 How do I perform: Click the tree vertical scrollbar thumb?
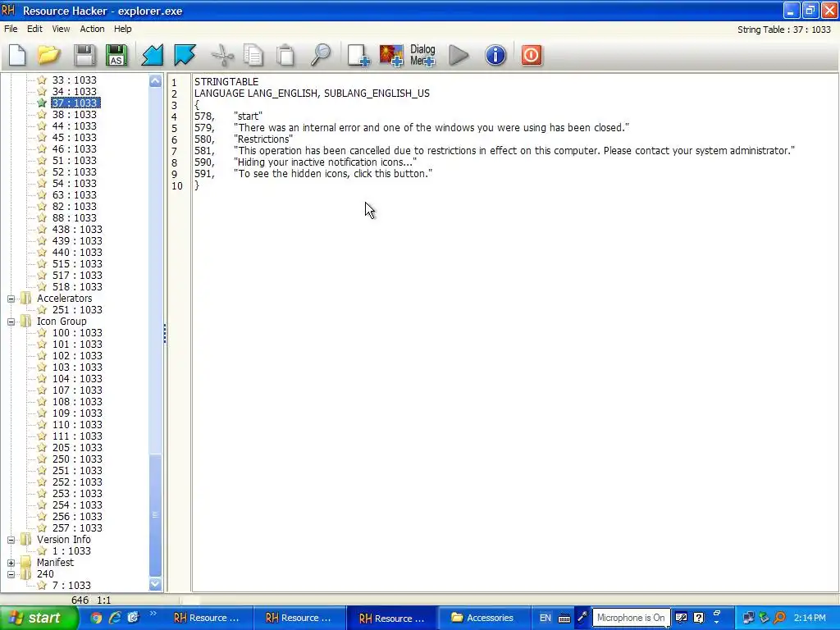pyautogui.click(x=155, y=515)
